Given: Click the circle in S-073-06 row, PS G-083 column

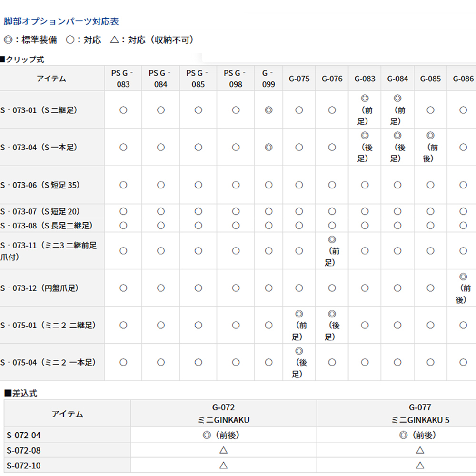Looking at the screenshot, I should coord(123,185).
